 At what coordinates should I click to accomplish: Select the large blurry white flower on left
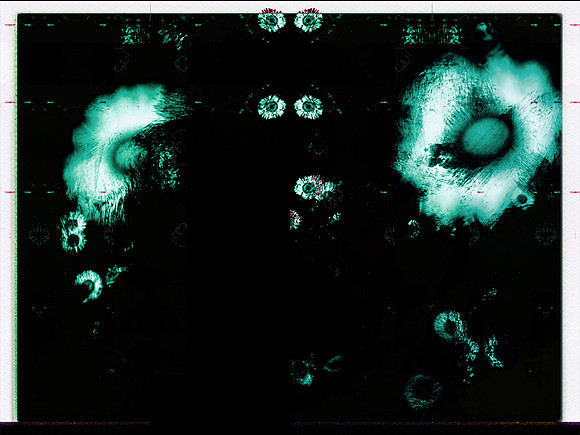[x=122, y=152]
